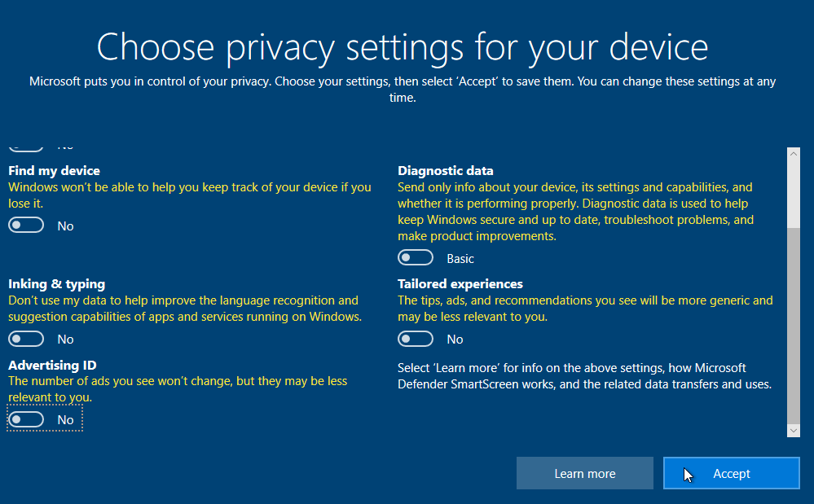This screenshot has width=814, height=504.
Task: Click the scrollbar down arrow
Action: click(x=794, y=430)
